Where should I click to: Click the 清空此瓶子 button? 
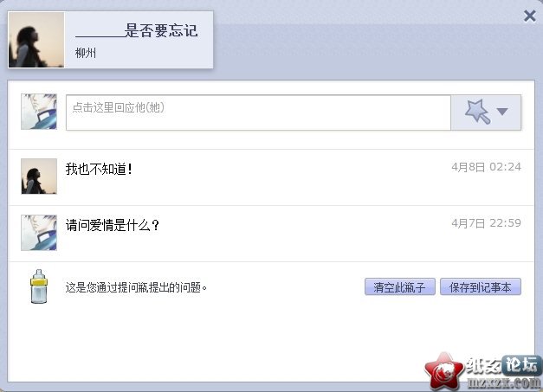tap(399, 286)
